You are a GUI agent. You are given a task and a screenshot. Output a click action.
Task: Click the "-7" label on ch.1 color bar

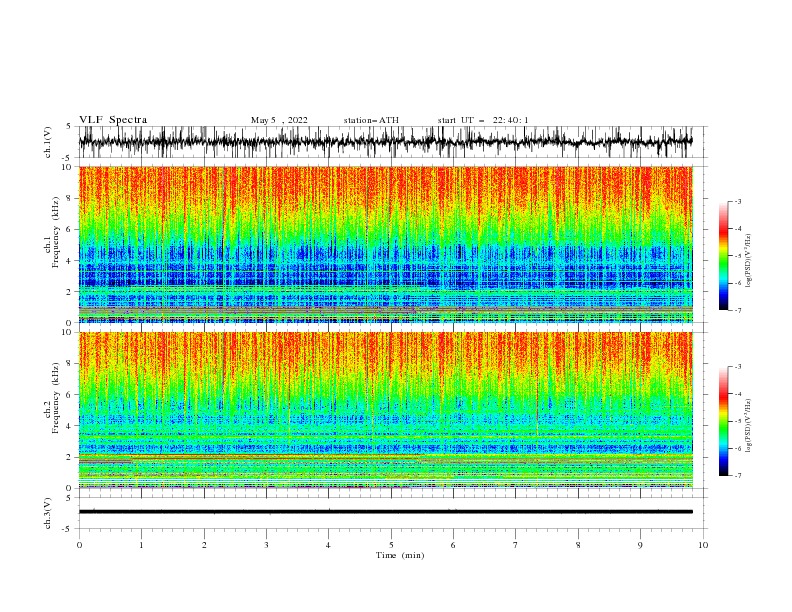(x=738, y=310)
